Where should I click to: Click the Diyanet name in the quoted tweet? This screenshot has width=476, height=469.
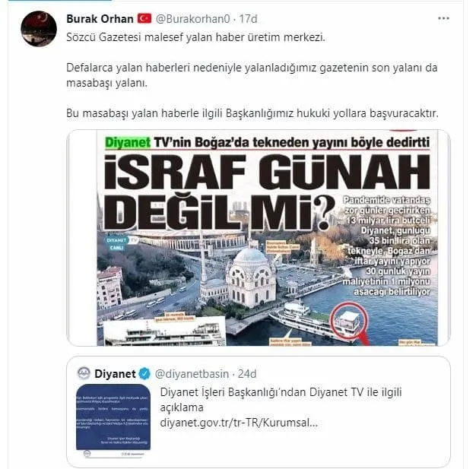coord(115,374)
